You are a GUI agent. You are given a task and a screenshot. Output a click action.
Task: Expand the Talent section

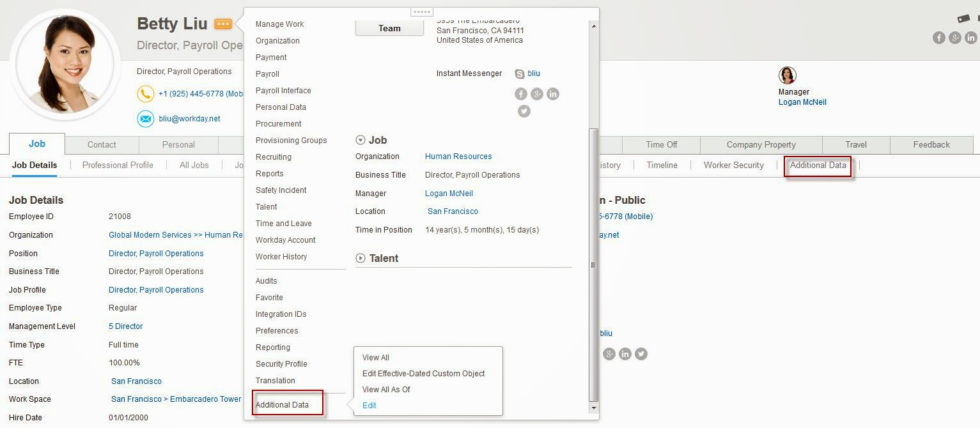tap(359, 258)
